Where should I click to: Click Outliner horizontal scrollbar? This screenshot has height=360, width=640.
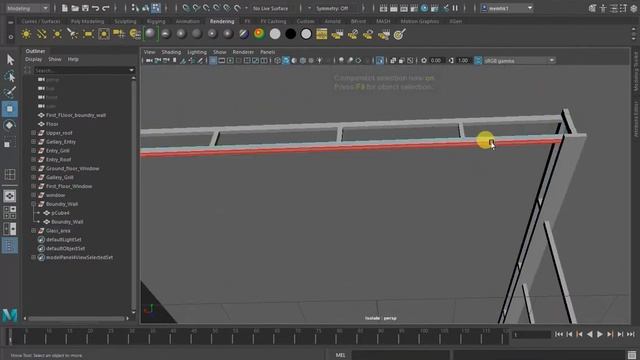coord(76,318)
